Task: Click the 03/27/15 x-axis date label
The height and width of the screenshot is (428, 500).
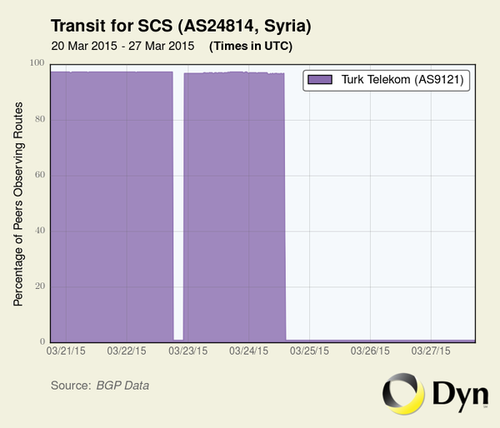Action: click(431, 351)
